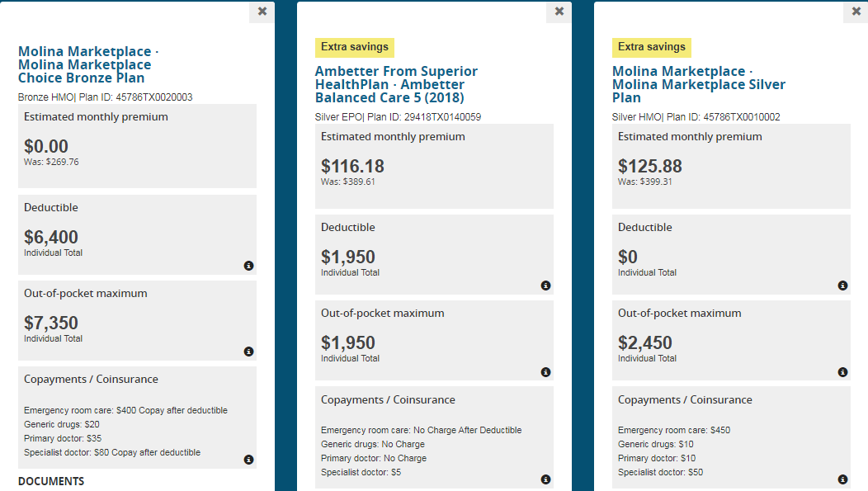Click info icon for Molina Bronze $6,400 deductible
The height and width of the screenshot is (491, 868).
[248, 266]
